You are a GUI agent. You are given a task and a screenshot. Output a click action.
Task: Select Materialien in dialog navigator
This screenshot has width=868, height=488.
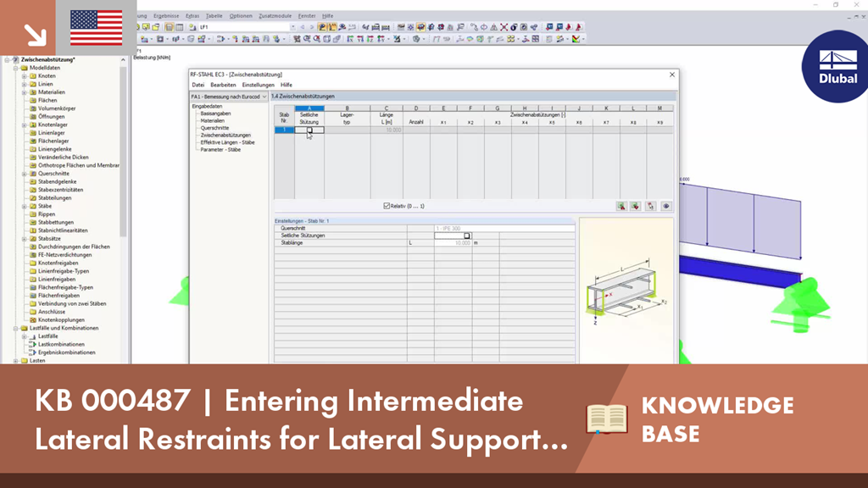tap(212, 120)
